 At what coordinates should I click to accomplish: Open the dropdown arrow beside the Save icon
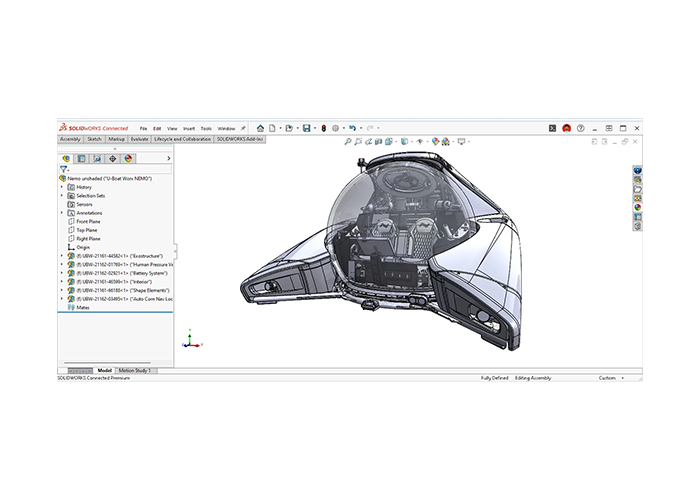point(315,128)
